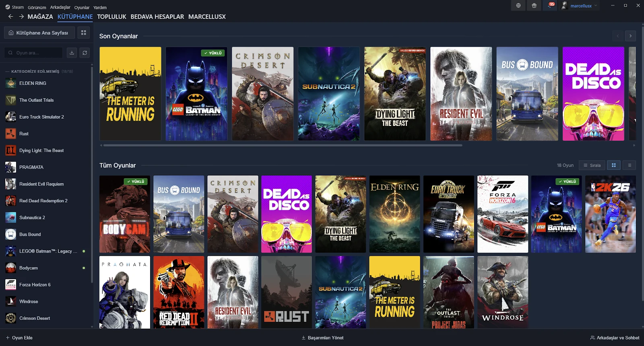Open the Arkadaşlar menu
The height and width of the screenshot is (346, 644).
click(x=60, y=7)
